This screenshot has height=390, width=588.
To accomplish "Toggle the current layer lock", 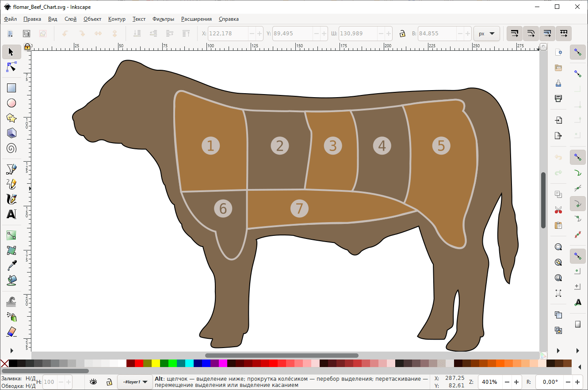I will (109, 382).
